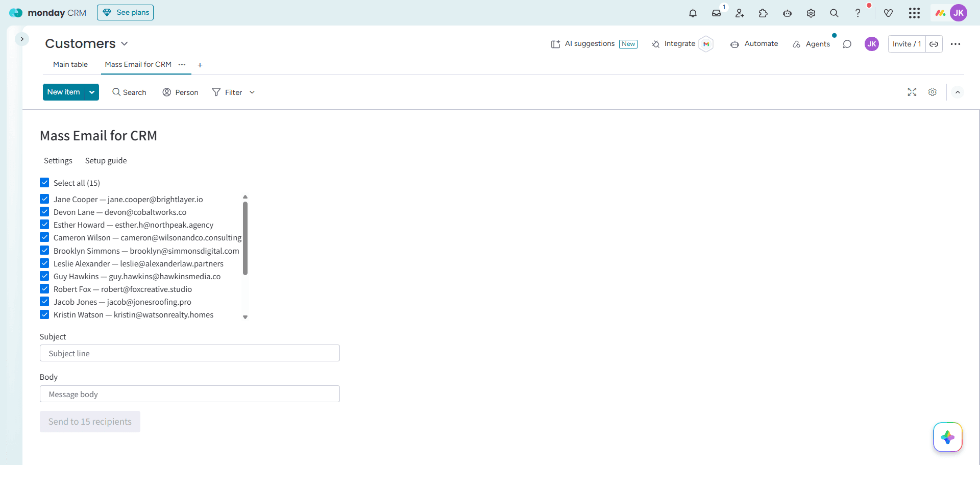980x490 pixels.
Task: Click the Subject line input field
Action: [x=190, y=353]
